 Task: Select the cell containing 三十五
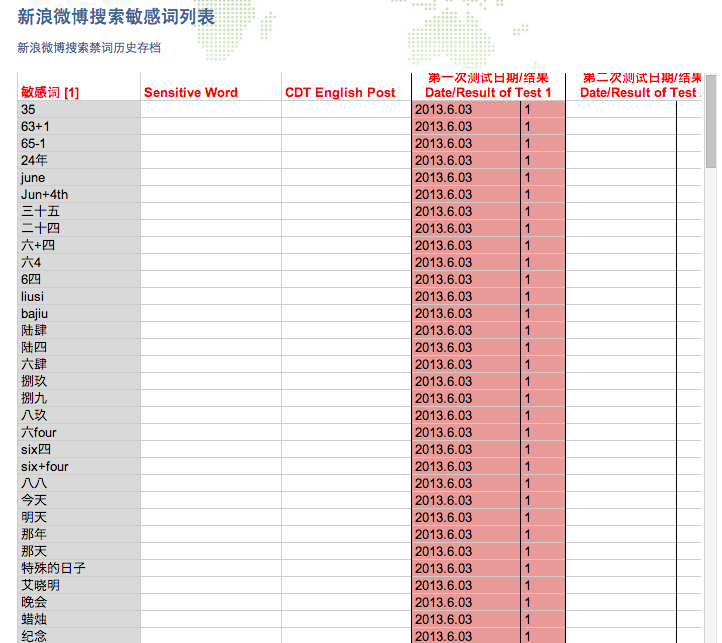pos(79,211)
